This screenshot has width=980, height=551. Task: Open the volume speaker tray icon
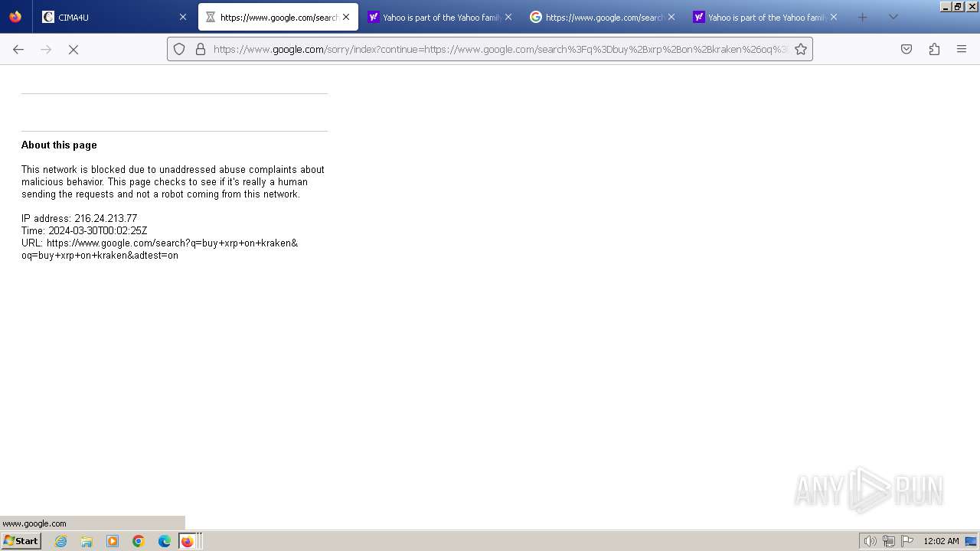(x=870, y=541)
